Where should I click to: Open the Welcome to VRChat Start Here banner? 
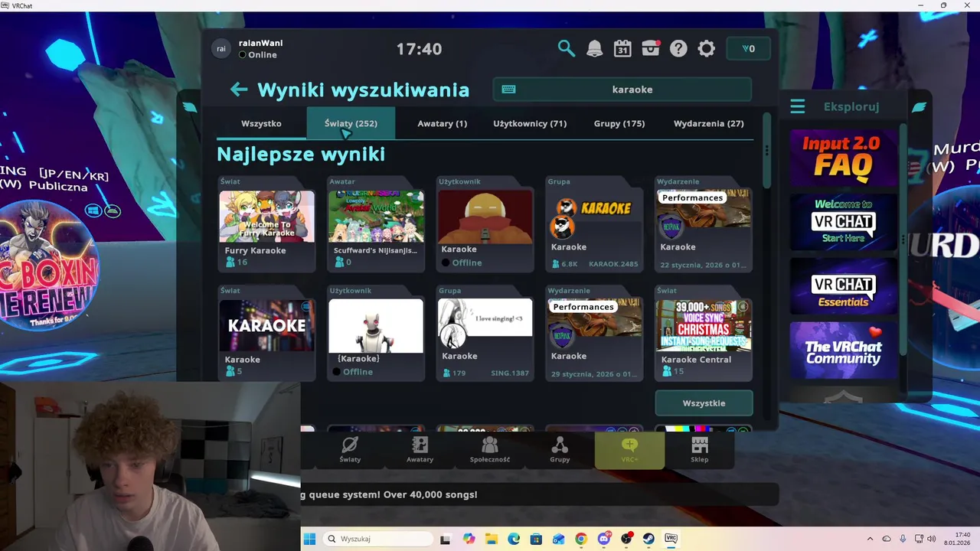(x=843, y=222)
